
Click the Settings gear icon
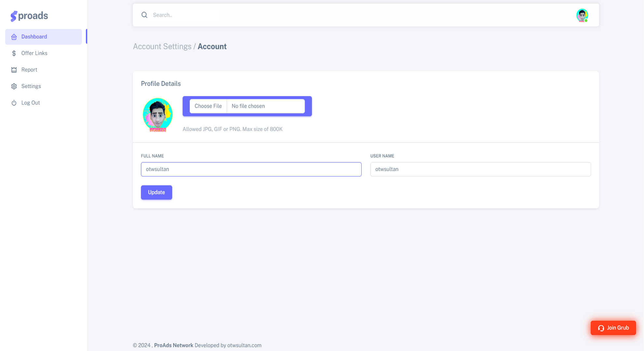(x=14, y=86)
